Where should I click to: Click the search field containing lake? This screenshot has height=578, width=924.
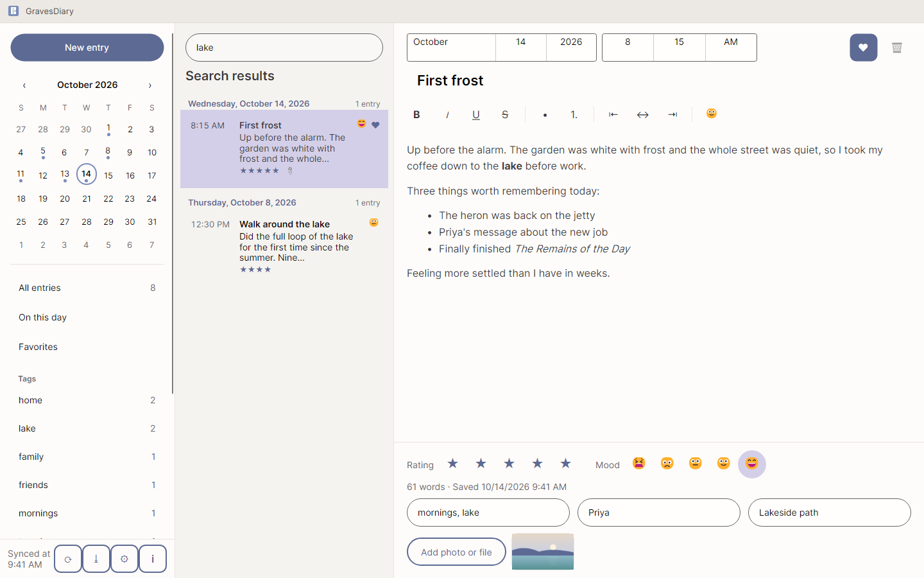(x=284, y=48)
